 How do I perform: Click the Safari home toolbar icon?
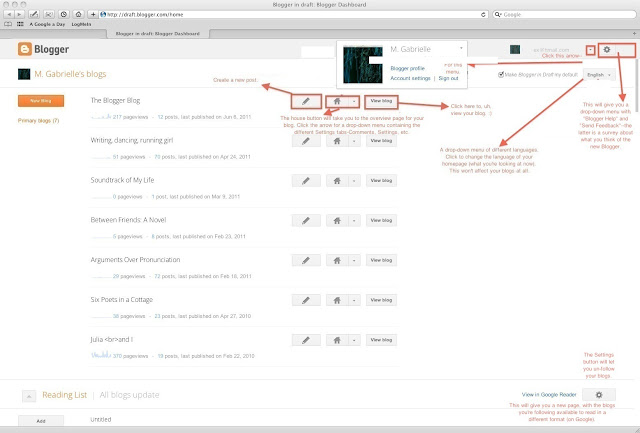(78, 14)
